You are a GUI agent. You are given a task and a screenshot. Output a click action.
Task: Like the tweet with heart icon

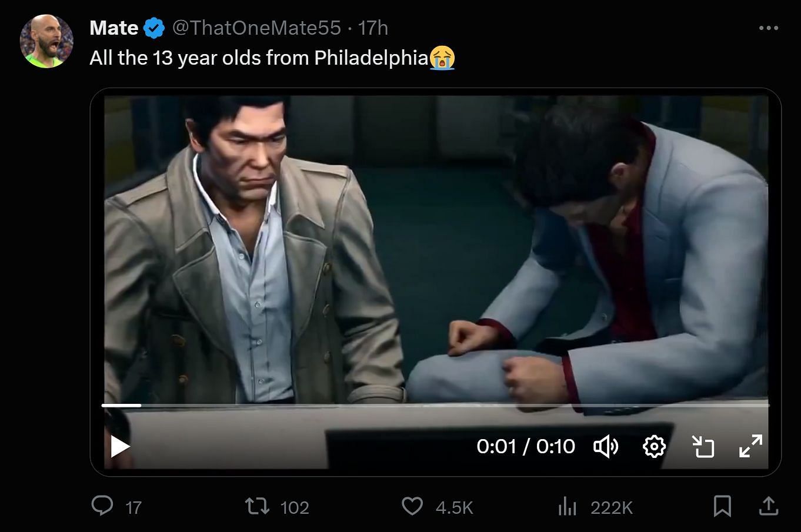412,506
